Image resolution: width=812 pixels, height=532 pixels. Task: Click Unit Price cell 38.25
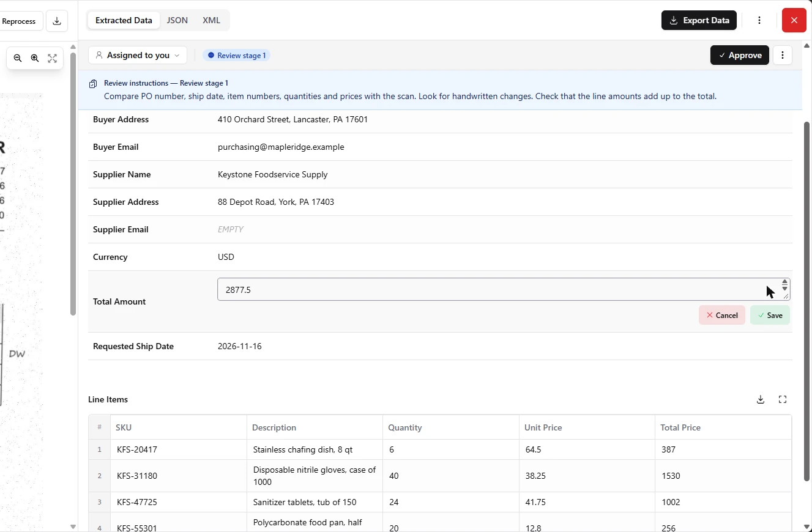587,476
